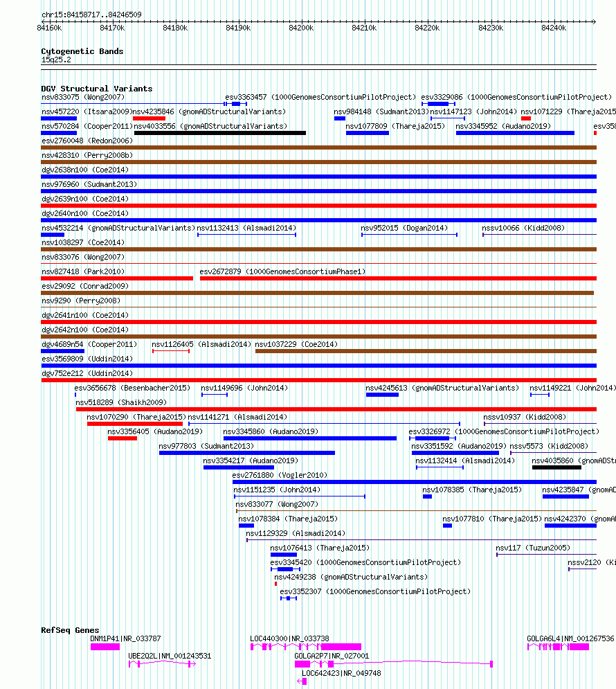Click nsv3345952 (Audano2019) variant label
Image resolution: width=616 pixels, height=689 pixels.
(x=503, y=126)
